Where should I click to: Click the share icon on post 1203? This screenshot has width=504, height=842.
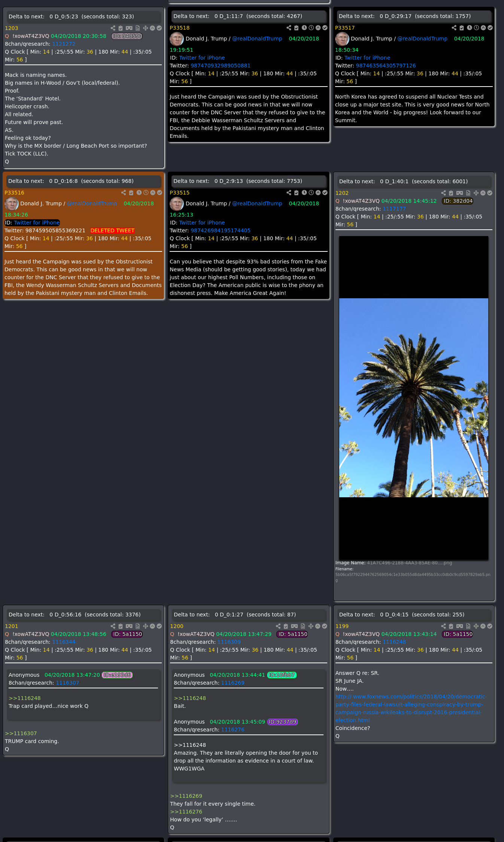click(x=113, y=28)
